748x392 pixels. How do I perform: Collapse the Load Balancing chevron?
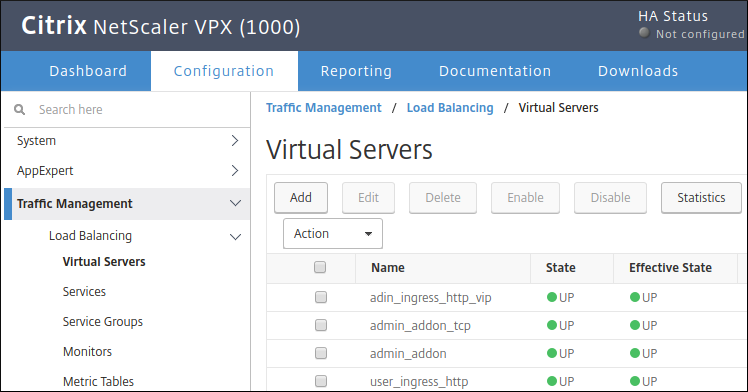[x=235, y=237]
